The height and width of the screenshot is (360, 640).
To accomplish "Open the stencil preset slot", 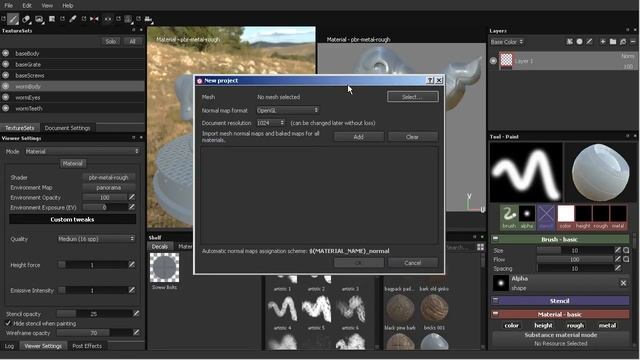I will 546,217.
